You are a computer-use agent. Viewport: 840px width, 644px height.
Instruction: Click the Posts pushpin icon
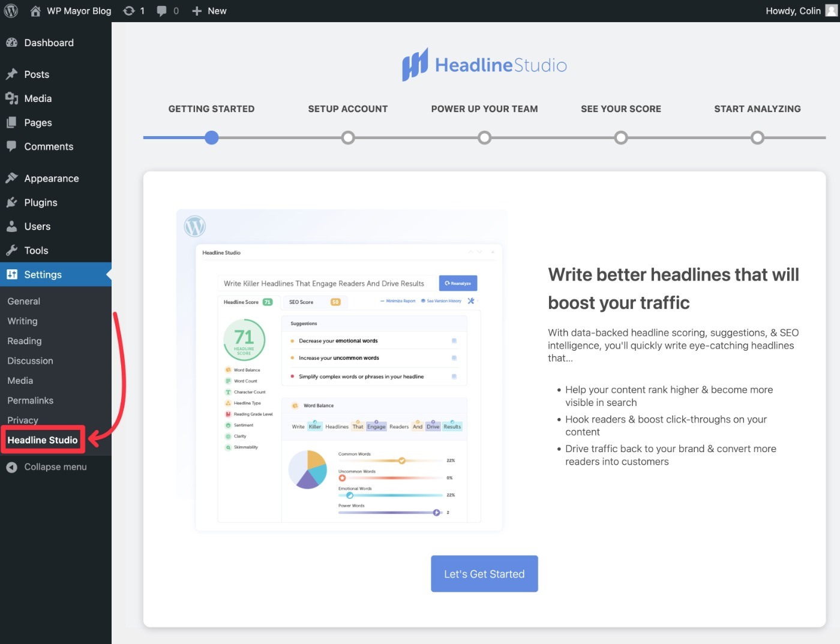coord(11,74)
